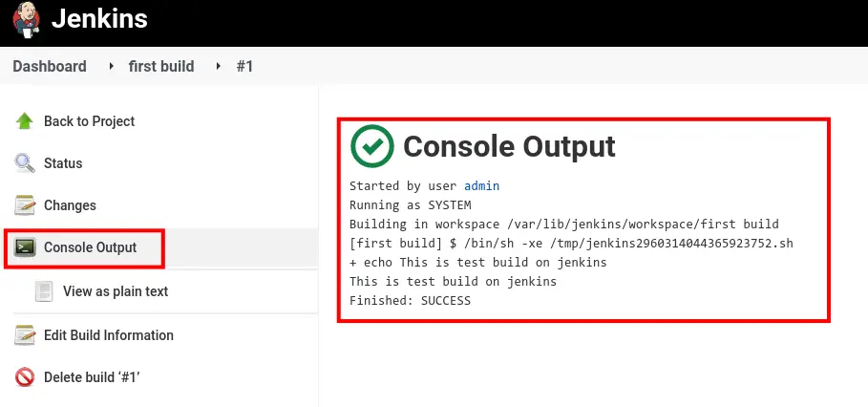Open Edit Build Information
This screenshot has height=407, width=868.
tap(109, 335)
